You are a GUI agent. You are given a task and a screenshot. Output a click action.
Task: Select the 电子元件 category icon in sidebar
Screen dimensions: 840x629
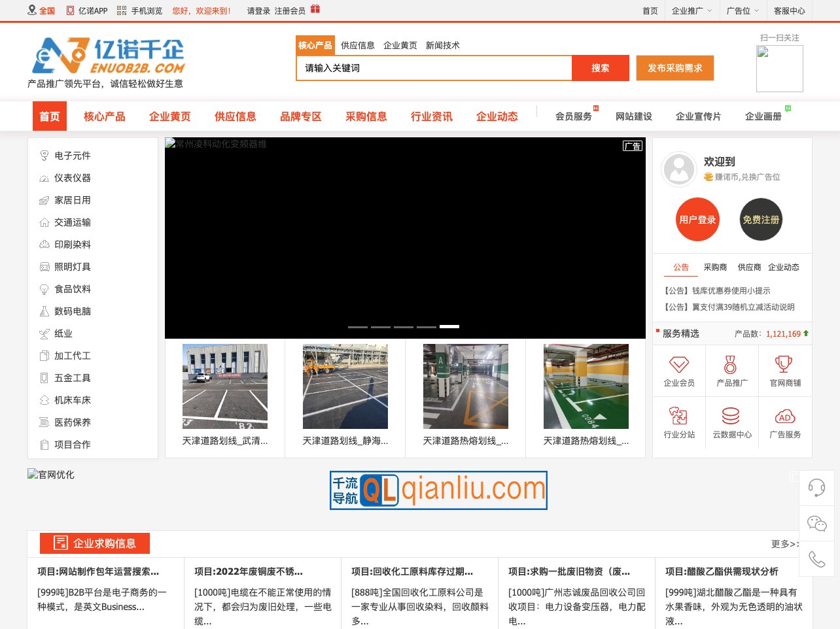pyautogui.click(x=44, y=156)
